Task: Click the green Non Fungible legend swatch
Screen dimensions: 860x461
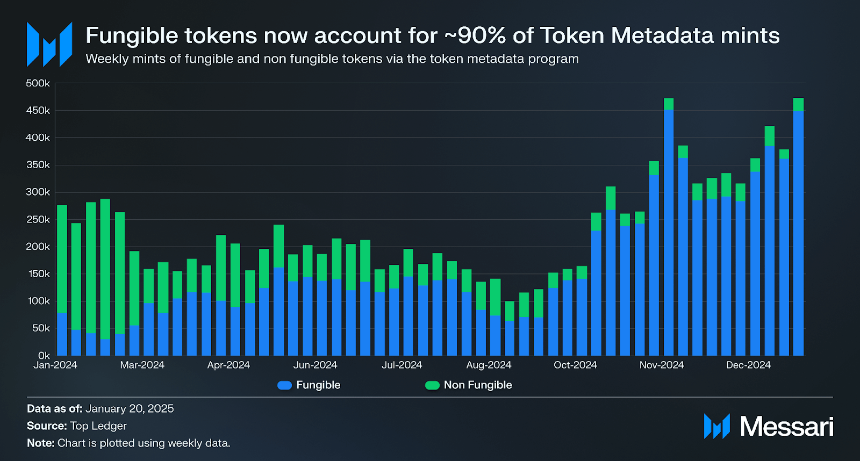Action: pos(432,385)
